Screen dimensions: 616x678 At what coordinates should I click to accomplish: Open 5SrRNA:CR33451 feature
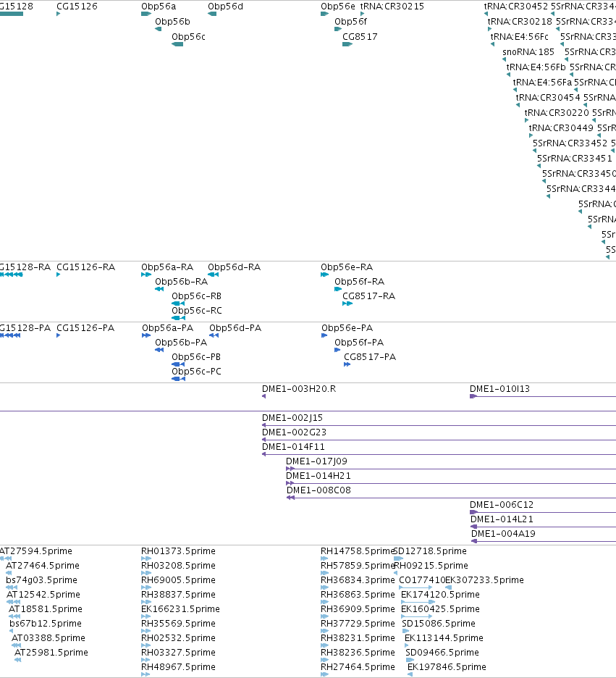coord(539,166)
